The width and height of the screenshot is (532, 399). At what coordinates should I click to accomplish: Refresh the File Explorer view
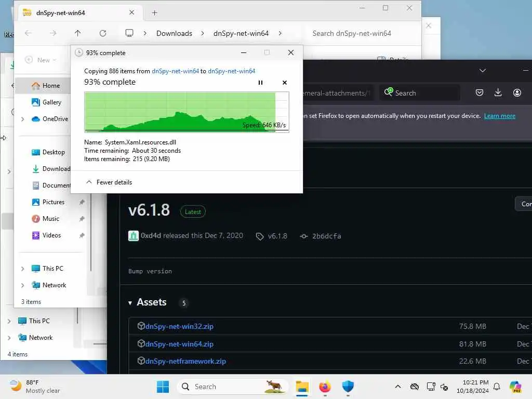click(x=103, y=33)
